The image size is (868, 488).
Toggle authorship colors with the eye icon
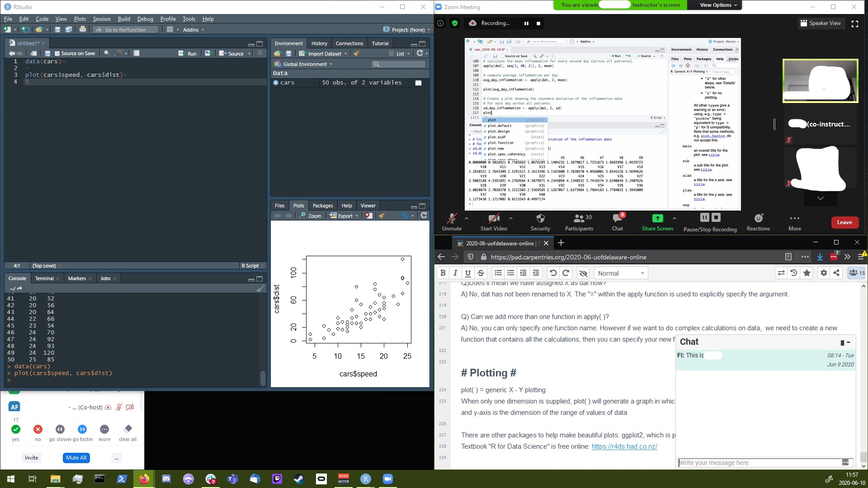point(583,272)
